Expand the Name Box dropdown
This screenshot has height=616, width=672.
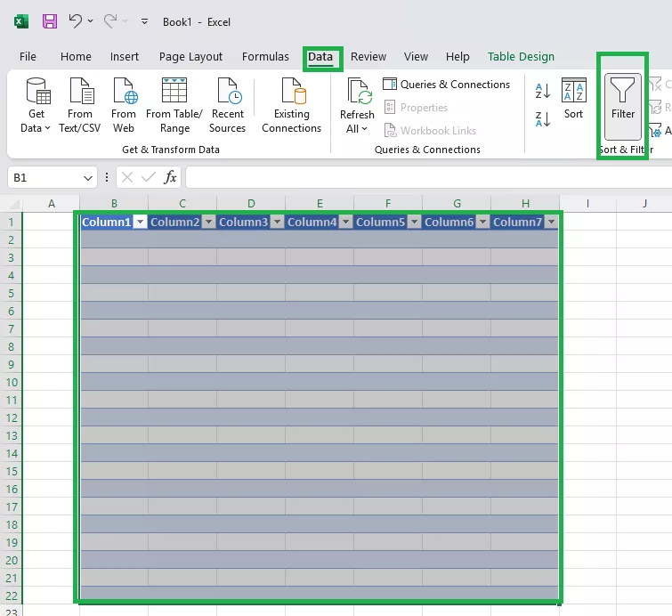pyautogui.click(x=88, y=177)
